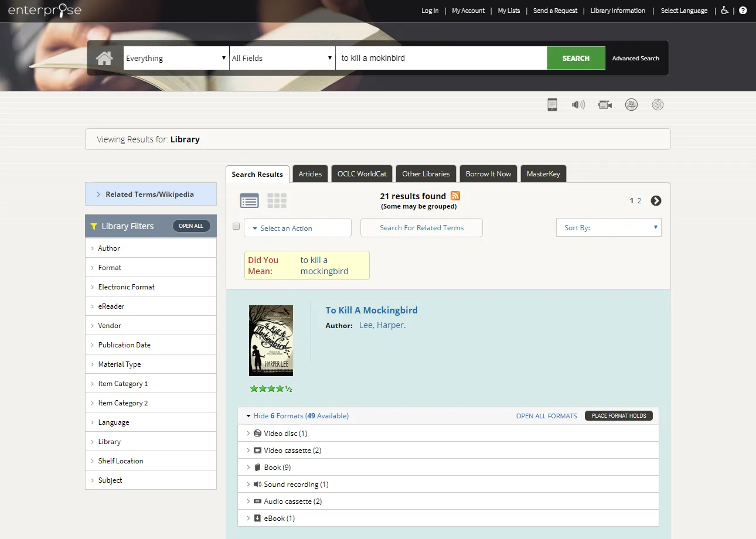Tick the select-all results checkbox
The height and width of the screenshot is (539, 756).
tap(236, 226)
